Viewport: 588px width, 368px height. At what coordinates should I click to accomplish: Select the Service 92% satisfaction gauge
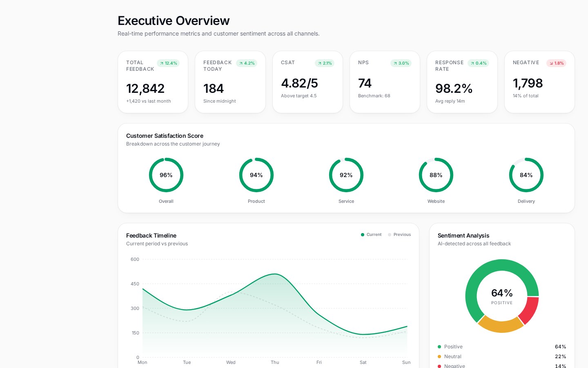coord(346,175)
